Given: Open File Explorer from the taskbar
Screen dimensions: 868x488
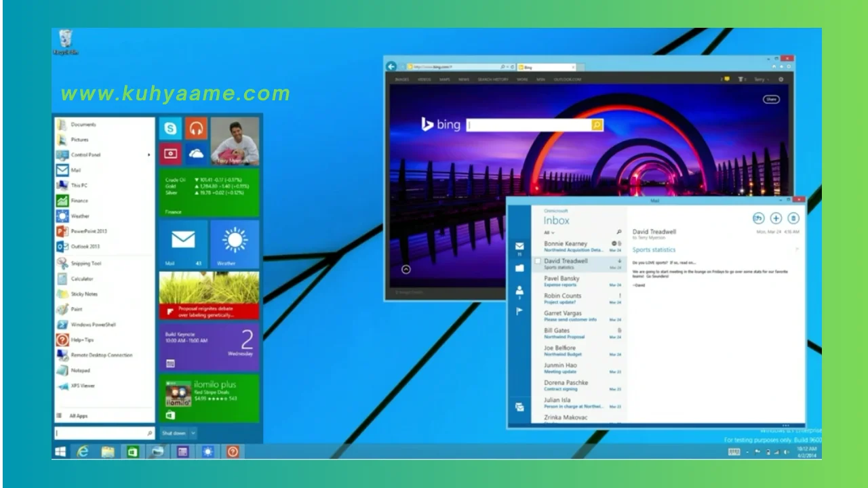Looking at the screenshot, I should [108, 451].
